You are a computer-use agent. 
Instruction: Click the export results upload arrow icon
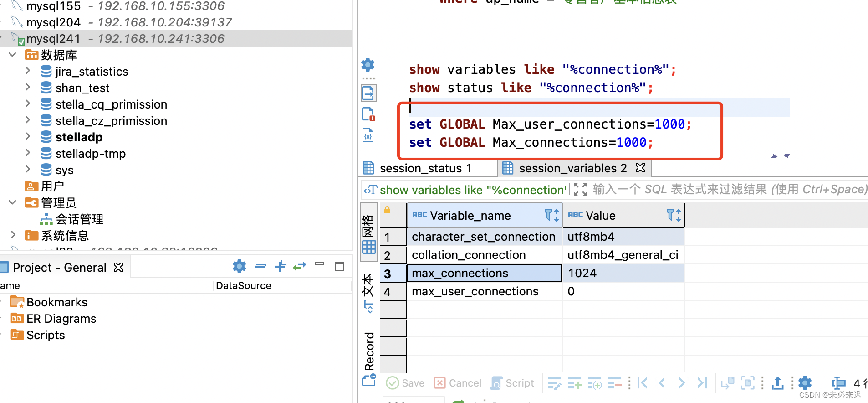point(777,383)
